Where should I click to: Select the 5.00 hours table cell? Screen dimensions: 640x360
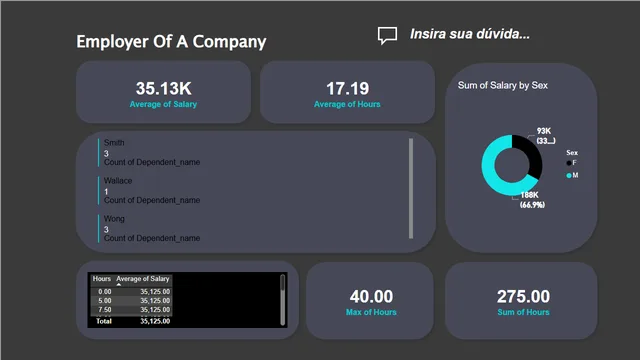point(104,300)
